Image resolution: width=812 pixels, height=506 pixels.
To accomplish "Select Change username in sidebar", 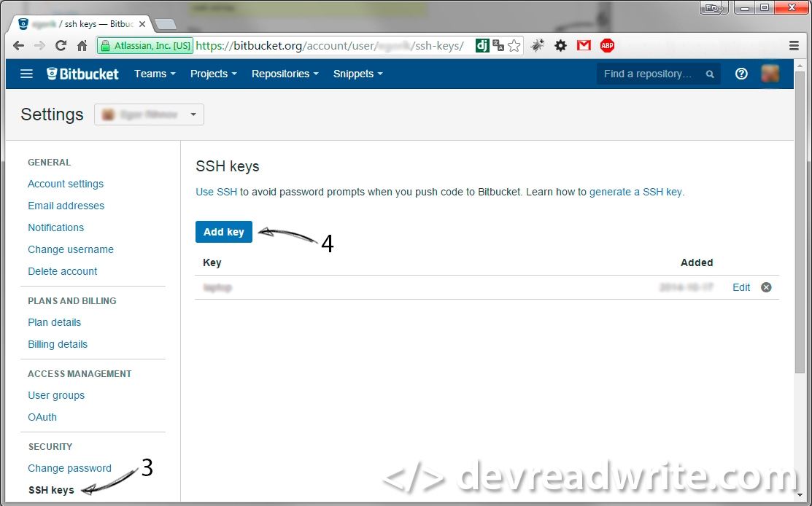I will (71, 249).
